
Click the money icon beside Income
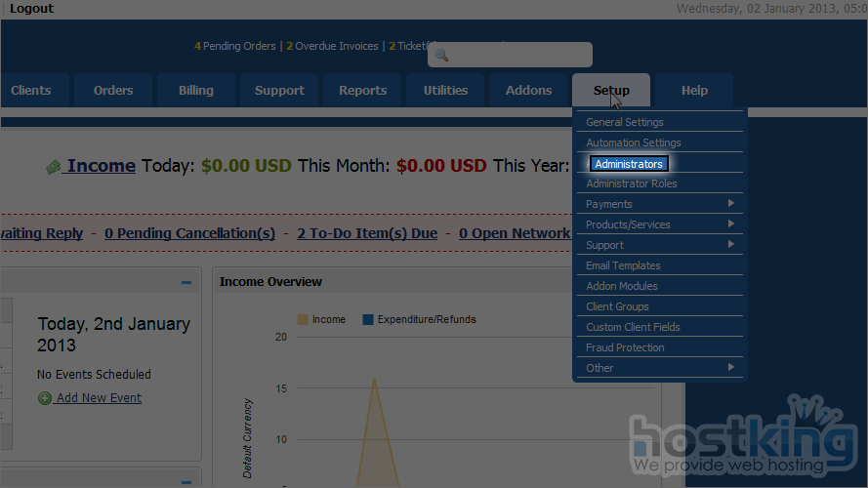pos(54,167)
